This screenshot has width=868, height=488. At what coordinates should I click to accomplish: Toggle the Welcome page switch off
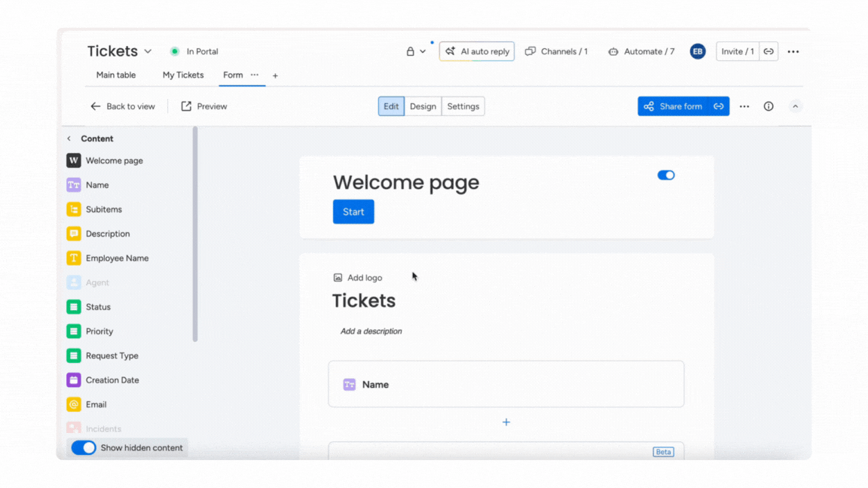tap(666, 175)
